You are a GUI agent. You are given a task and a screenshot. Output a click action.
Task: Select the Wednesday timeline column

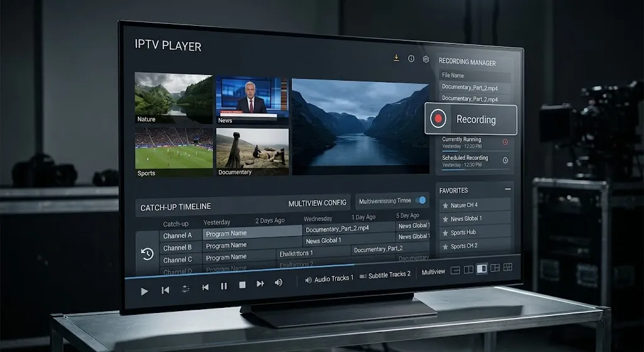coord(318,219)
